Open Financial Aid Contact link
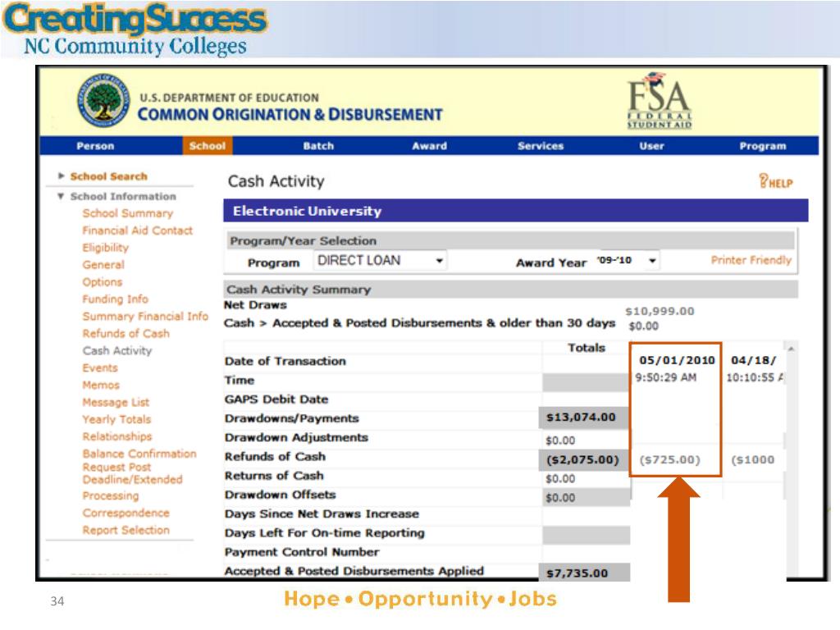This screenshot has width=840, height=630. coord(137,231)
